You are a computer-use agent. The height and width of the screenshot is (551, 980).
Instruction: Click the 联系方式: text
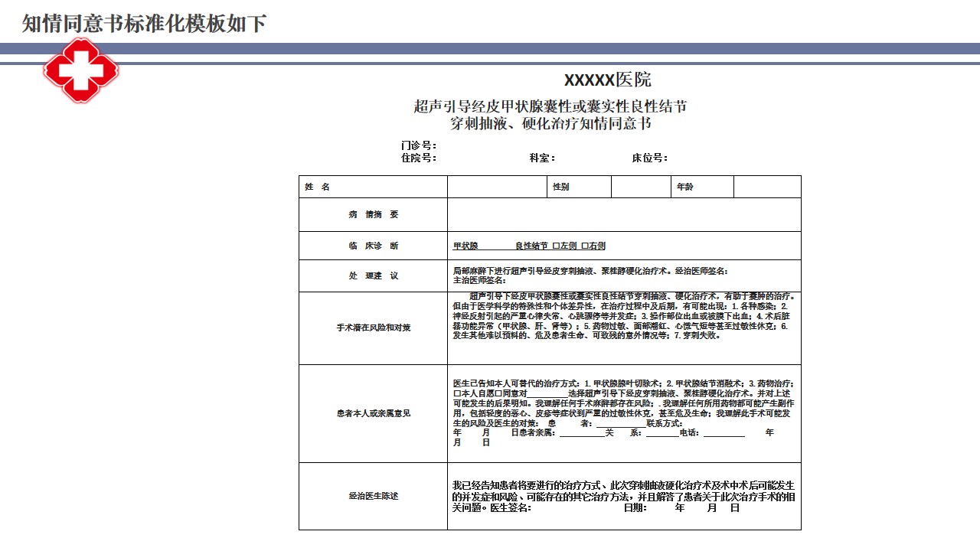coord(665,424)
